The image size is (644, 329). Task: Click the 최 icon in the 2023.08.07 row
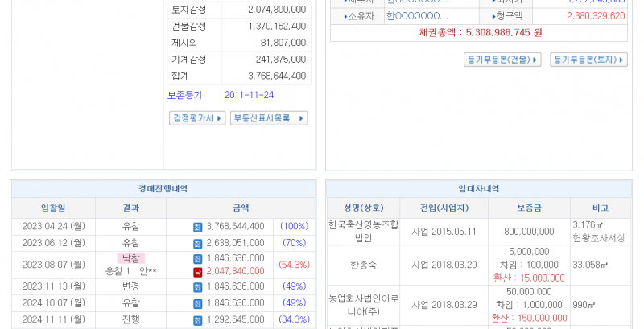point(198,258)
